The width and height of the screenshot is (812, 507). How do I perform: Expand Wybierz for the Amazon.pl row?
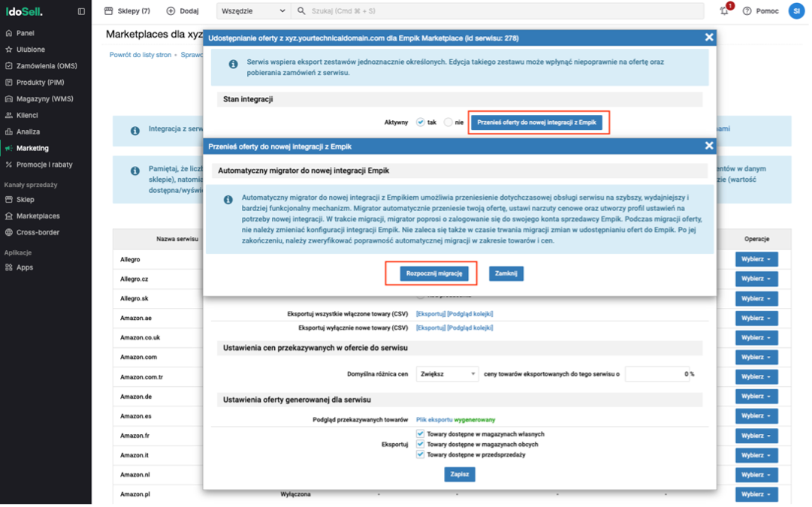point(756,494)
